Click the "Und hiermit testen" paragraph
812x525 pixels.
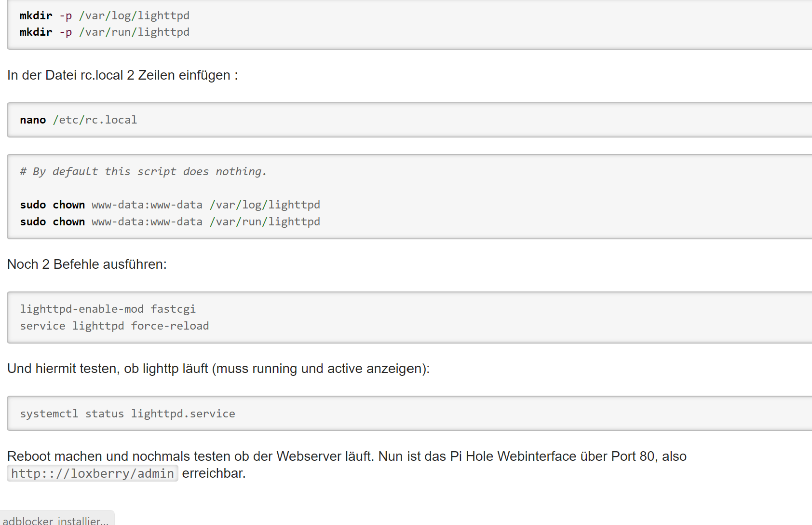(x=218, y=369)
